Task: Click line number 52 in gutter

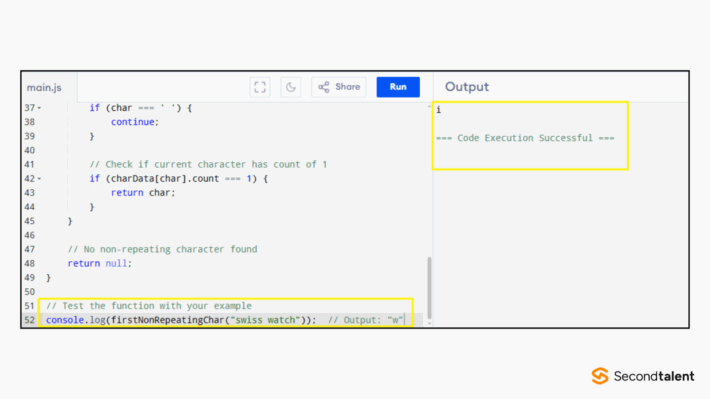Action: click(29, 320)
